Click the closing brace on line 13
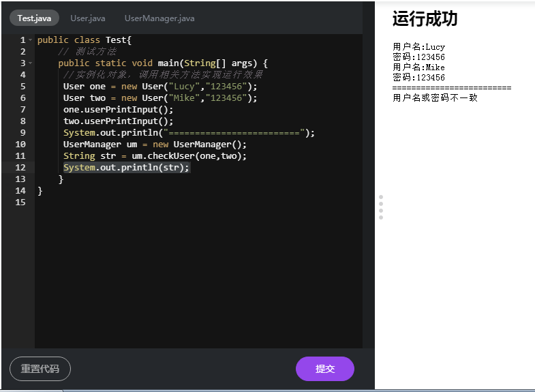Viewport: 535px width, 392px height. click(61, 179)
